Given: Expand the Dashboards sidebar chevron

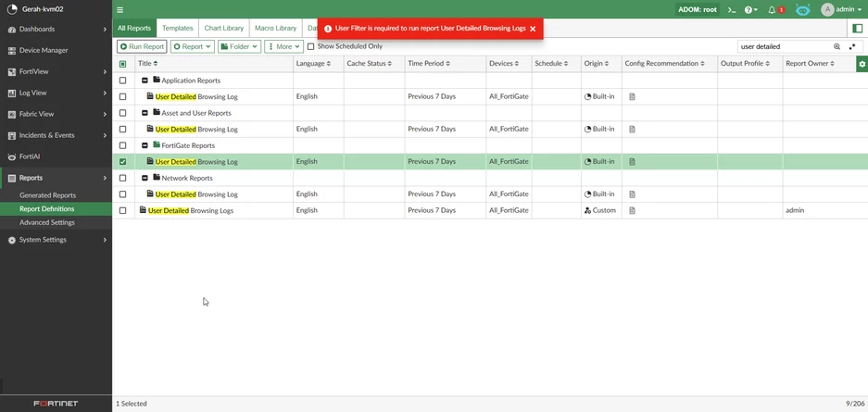Looking at the screenshot, I should coord(105,30).
